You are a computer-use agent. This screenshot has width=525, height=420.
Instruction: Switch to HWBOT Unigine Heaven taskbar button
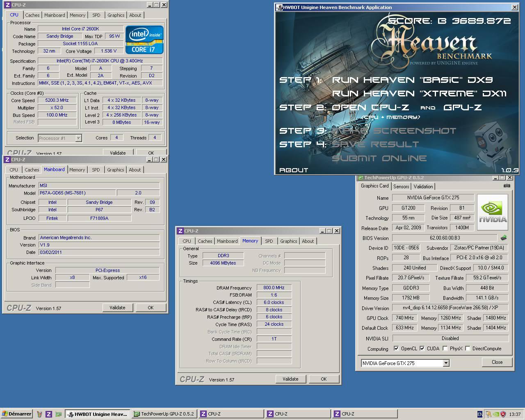[x=98, y=414]
